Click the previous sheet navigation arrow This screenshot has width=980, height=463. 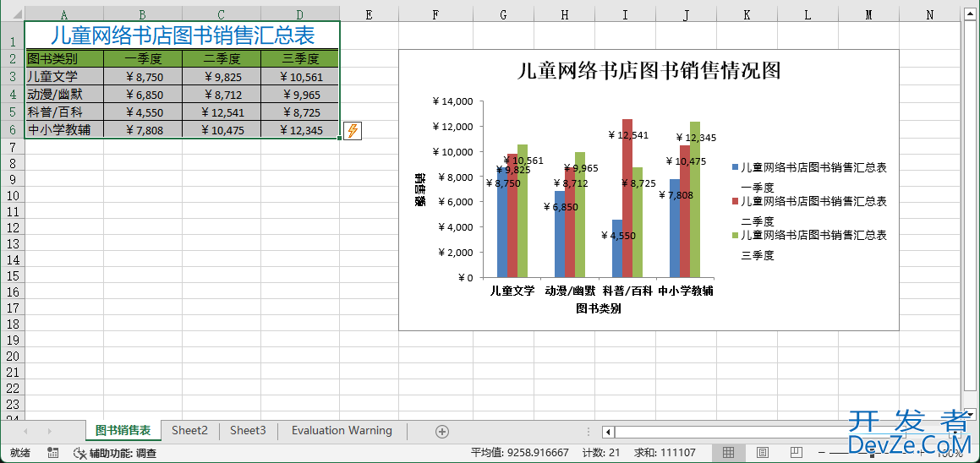(x=26, y=432)
